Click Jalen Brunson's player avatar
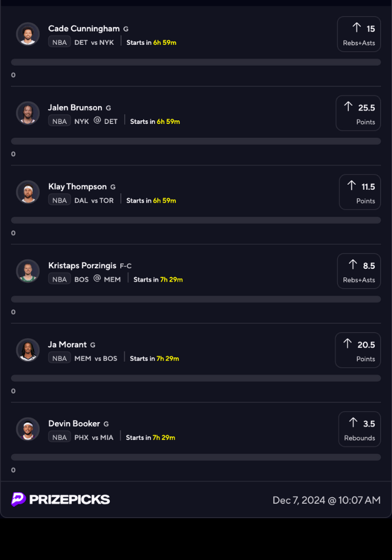Screen dimensions: 392x560 pos(28,113)
